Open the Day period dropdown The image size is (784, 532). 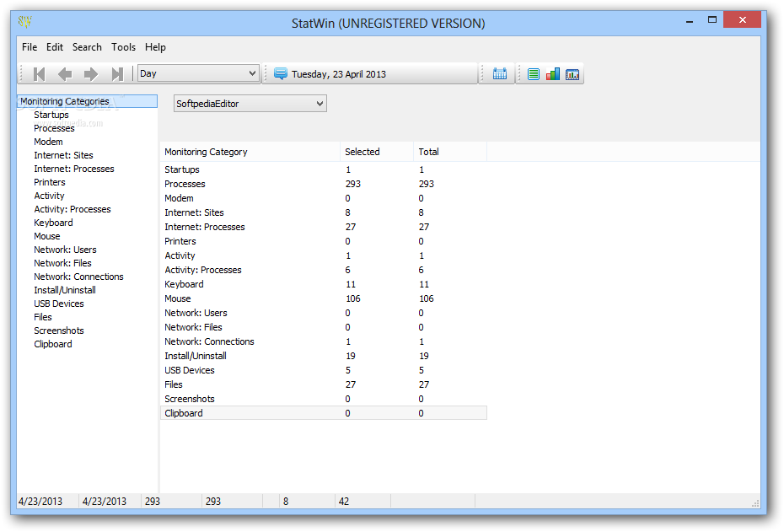click(198, 73)
